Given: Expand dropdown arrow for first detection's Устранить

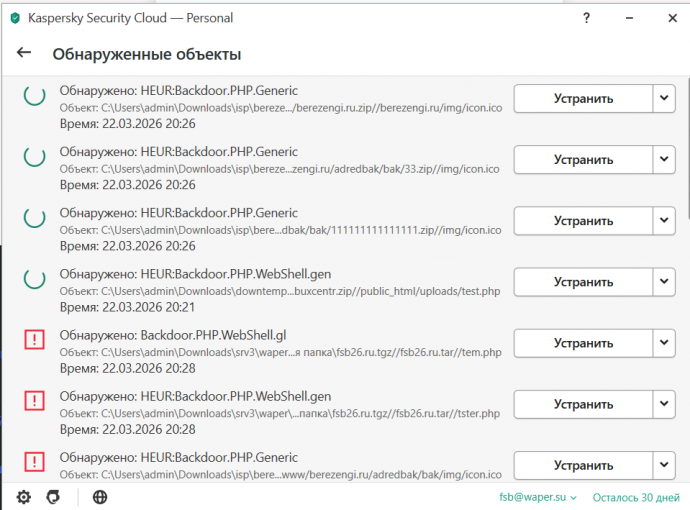Looking at the screenshot, I should [x=665, y=98].
